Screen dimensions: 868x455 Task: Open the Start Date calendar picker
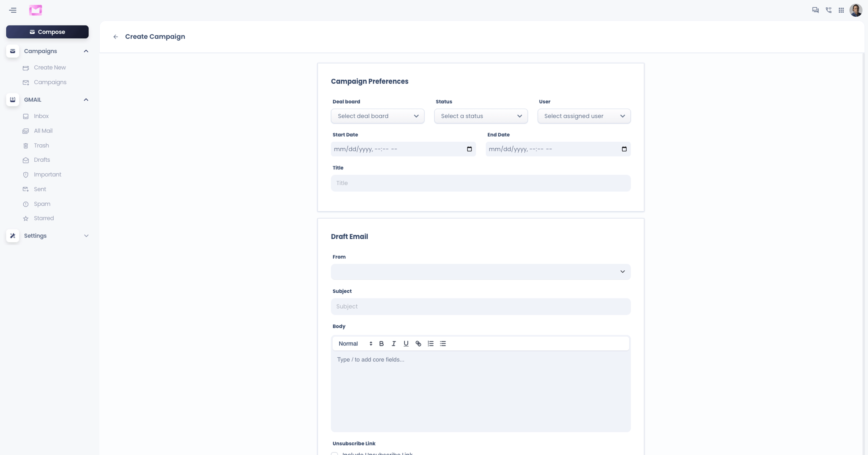click(x=469, y=149)
